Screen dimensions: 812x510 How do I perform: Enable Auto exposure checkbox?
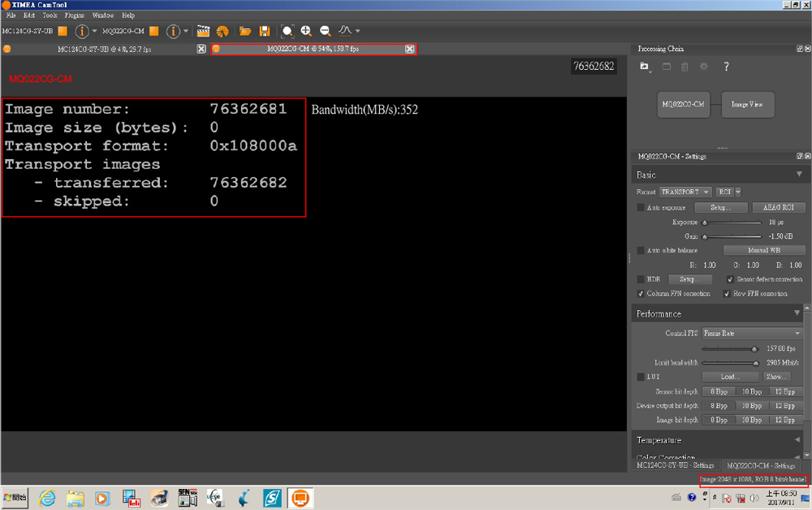tap(641, 208)
